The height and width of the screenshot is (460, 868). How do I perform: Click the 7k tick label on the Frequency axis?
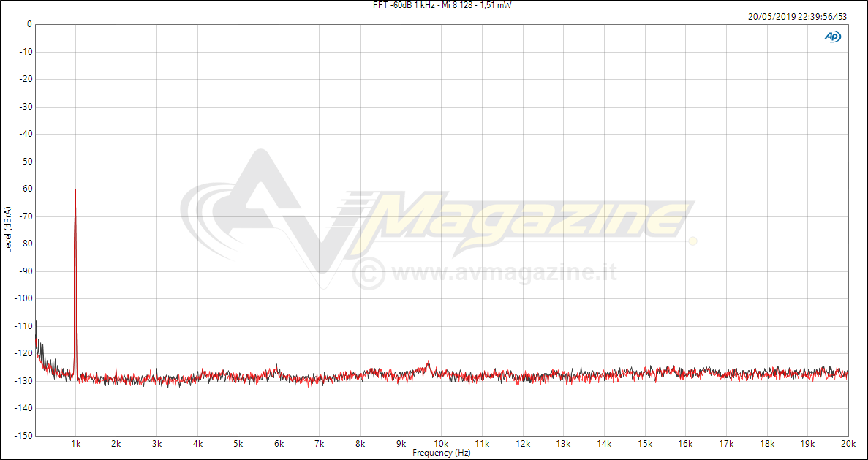point(320,444)
